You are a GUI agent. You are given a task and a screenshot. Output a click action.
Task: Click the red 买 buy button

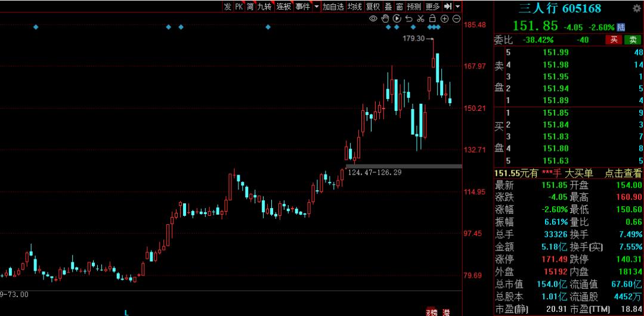614,40
